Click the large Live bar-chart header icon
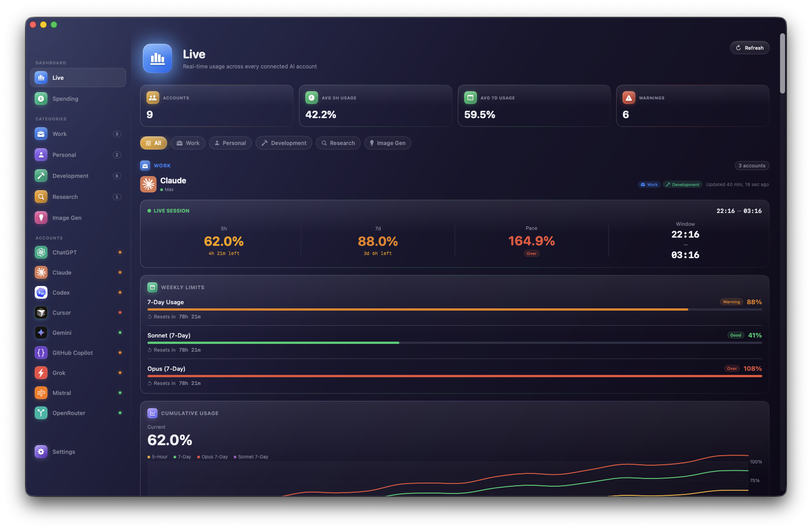Image resolution: width=812 pixels, height=530 pixels. (x=157, y=58)
